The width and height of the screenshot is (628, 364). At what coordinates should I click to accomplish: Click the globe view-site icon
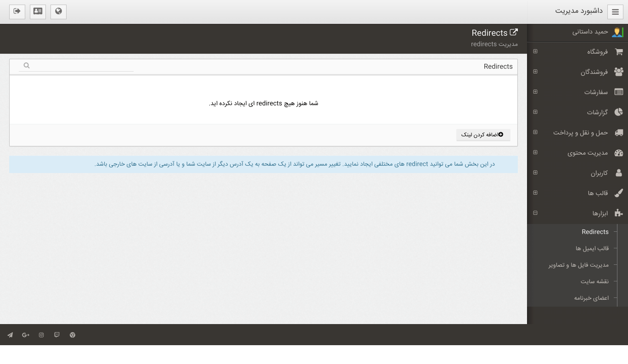click(x=58, y=11)
